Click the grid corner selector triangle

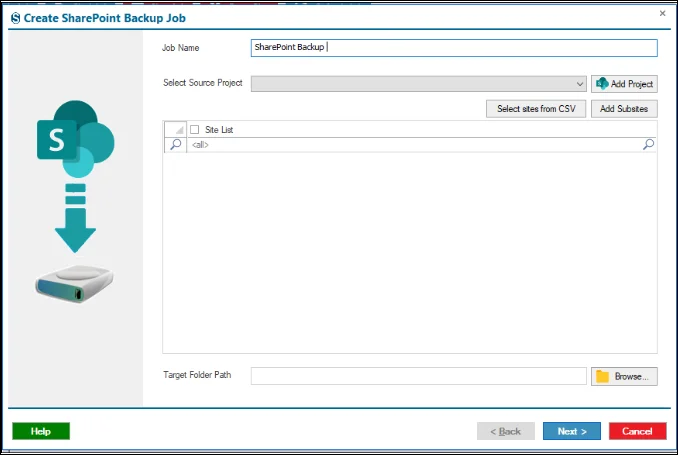[176, 129]
